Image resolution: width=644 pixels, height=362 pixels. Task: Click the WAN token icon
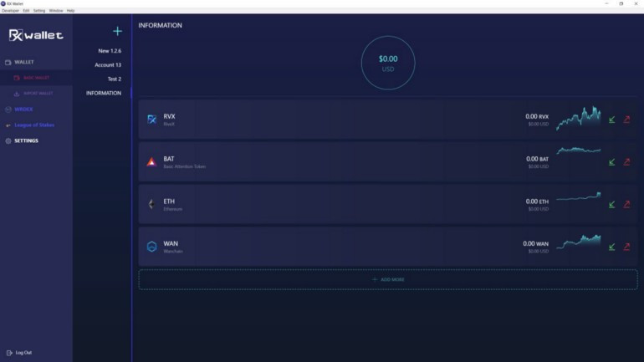tap(151, 247)
